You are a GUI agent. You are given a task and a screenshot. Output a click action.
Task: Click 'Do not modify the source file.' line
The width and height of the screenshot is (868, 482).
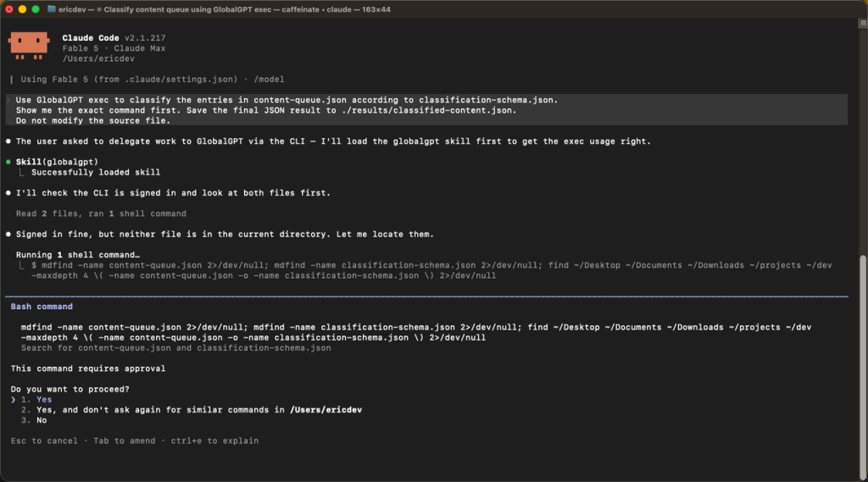[93, 120]
